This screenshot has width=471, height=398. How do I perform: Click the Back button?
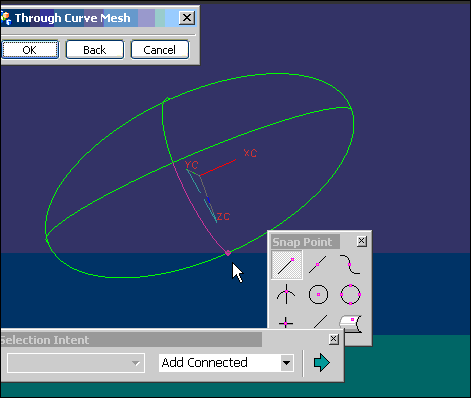pyautogui.click(x=95, y=50)
